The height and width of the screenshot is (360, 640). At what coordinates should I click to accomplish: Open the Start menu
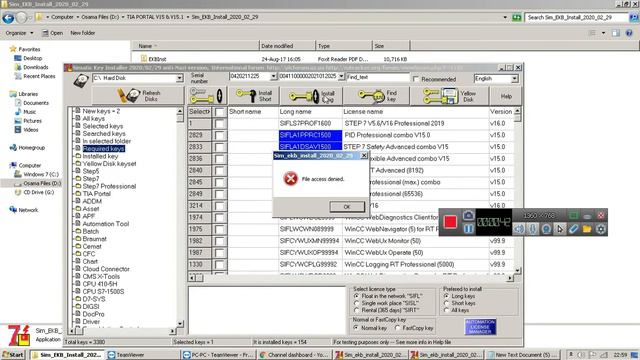point(13,355)
